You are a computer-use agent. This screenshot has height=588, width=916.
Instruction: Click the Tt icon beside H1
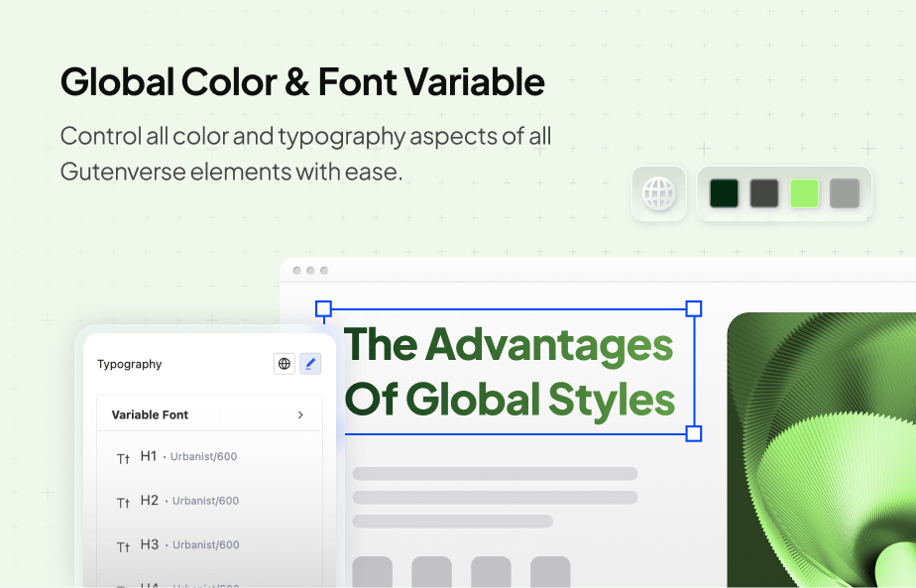point(123,459)
